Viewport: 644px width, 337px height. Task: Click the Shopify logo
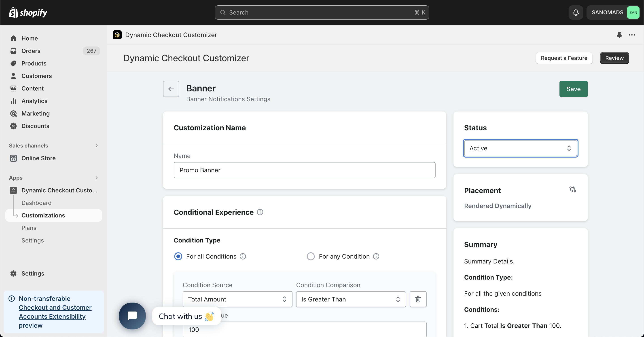(x=28, y=13)
